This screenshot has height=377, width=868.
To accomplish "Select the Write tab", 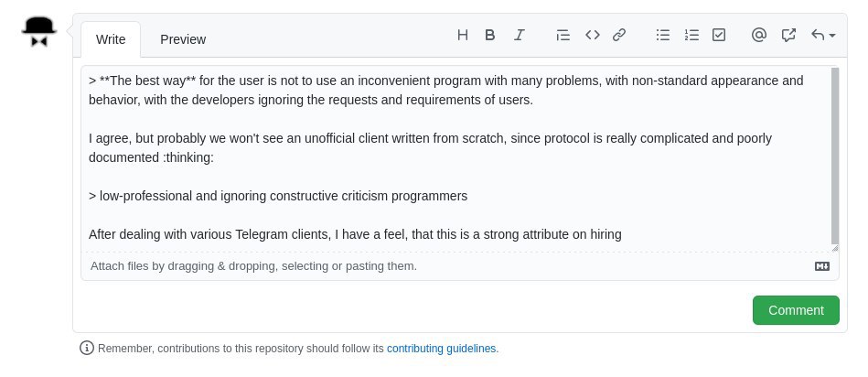I will point(111,39).
